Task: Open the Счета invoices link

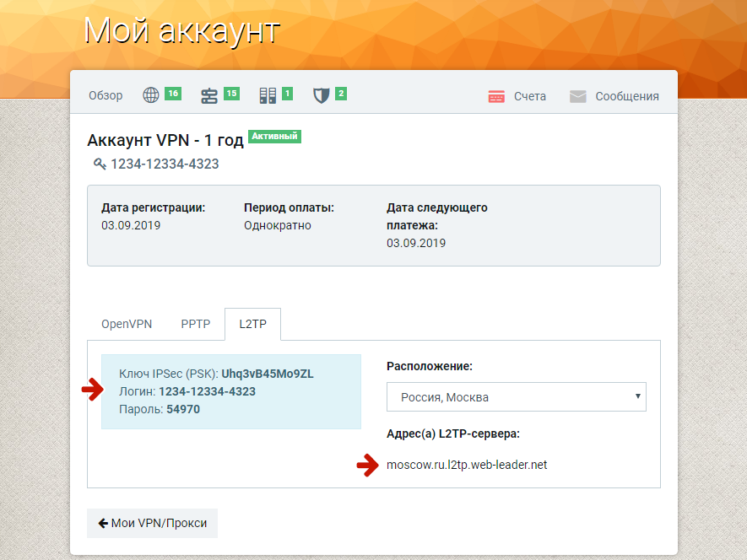Action: [529, 96]
